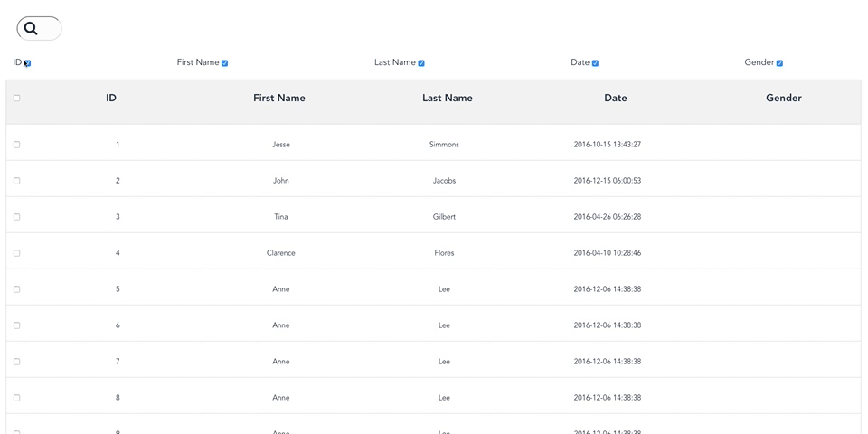The width and height of the screenshot is (868, 434).
Task: Click ID cell '4'
Action: (x=118, y=253)
